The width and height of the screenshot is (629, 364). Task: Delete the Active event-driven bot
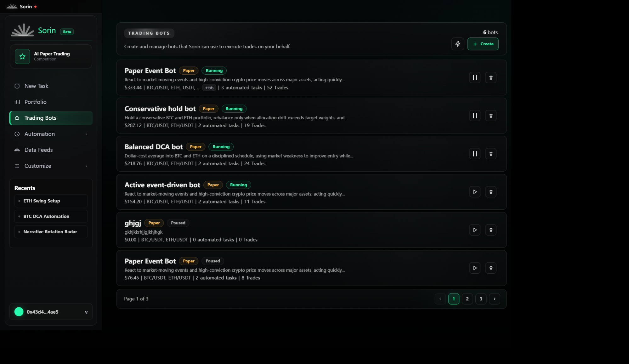491,192
